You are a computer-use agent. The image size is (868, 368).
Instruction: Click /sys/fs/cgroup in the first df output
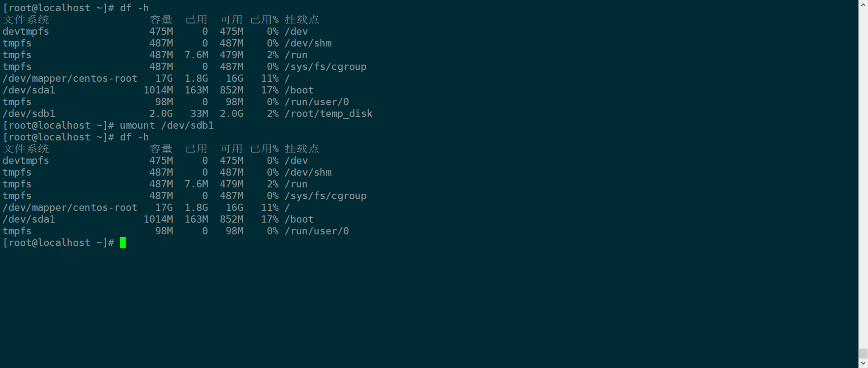(x=325, y=67)
